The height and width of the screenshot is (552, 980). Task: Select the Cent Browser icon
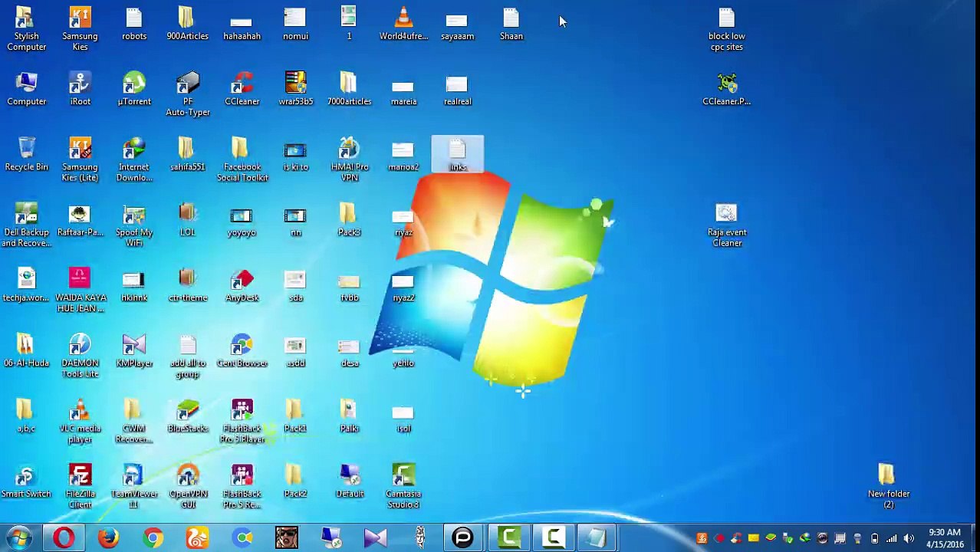(x=242, y=350)
